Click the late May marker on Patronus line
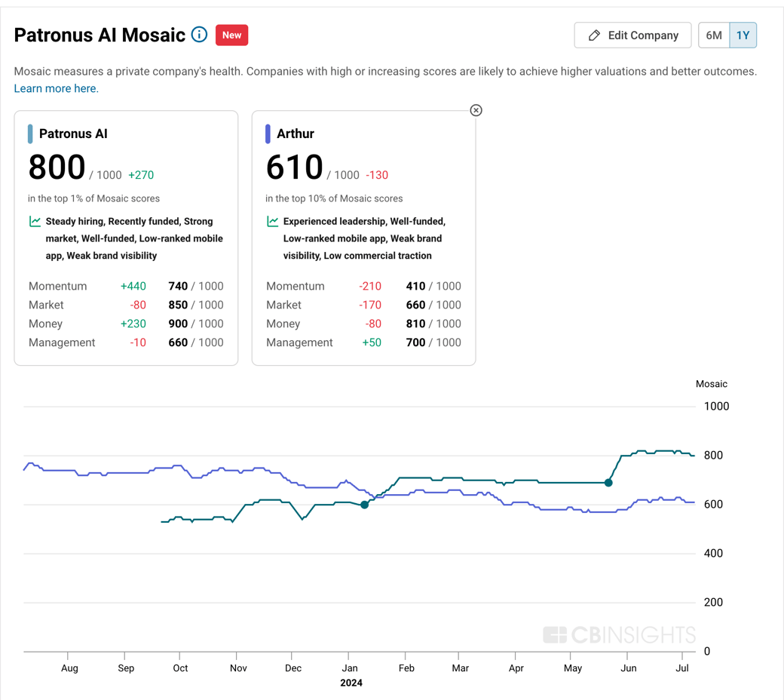The width and height of the screenshot is (784, 700). [608, 483]
